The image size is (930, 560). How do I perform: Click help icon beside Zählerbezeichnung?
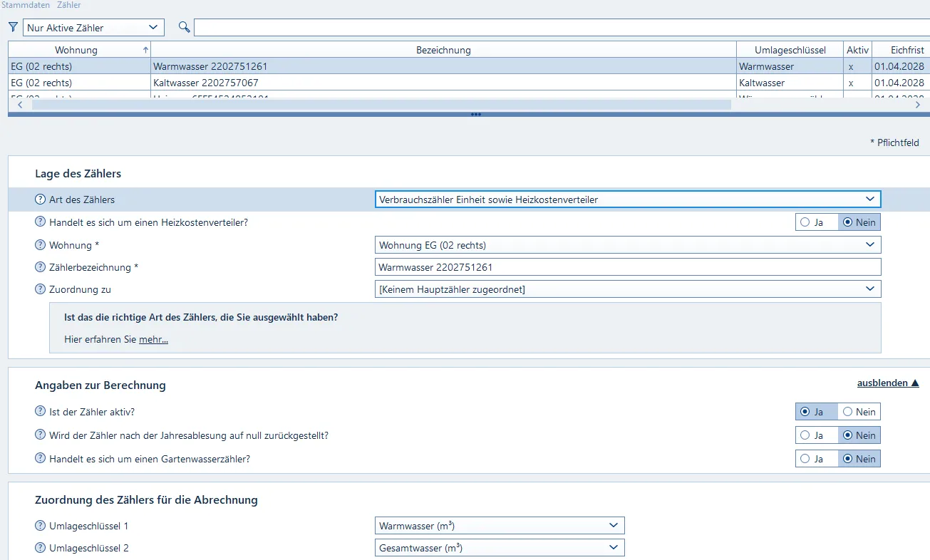point(40,267)
